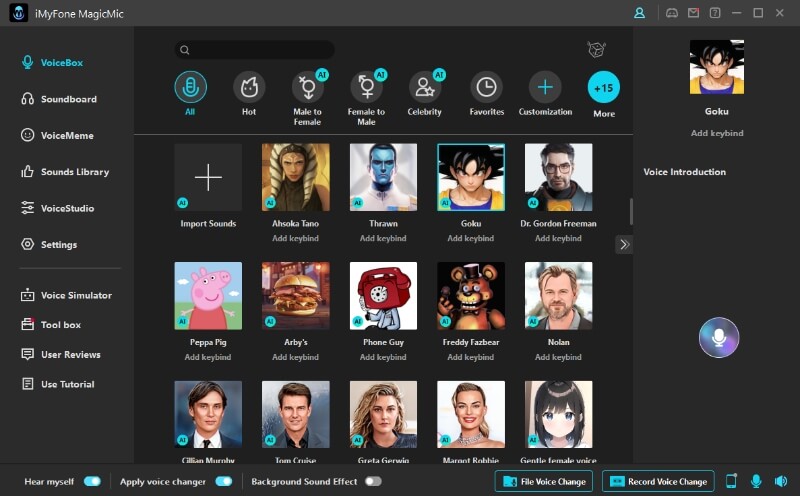This screenshot has height=496, width=800.
Task: Open the Favorites category
Action: pyautogui.click(x=486, y=87)
